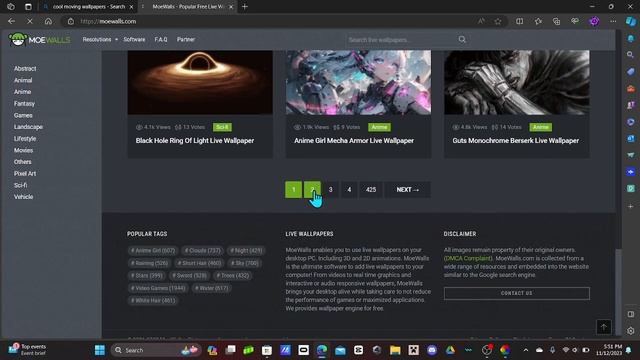Select the Vehicle category
Image resolution: width=640 pixels, height=360 pixels.
pyautogui.click(x=24, y=197)
